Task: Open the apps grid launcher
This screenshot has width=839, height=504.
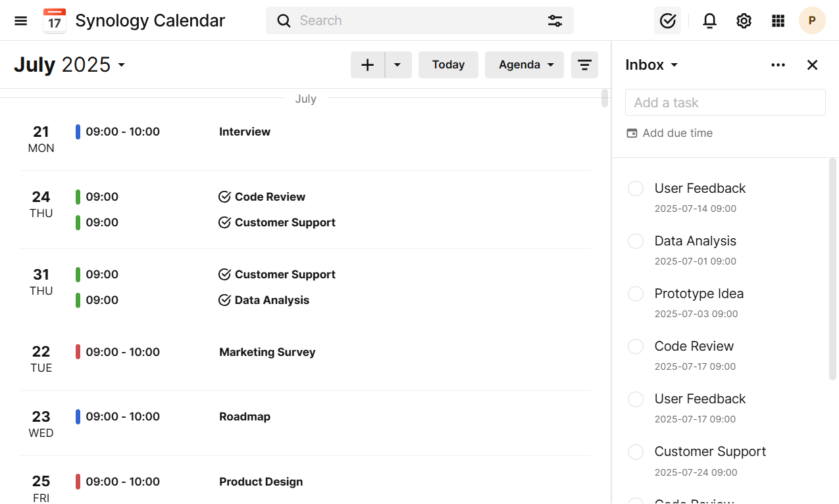Action: coord(778,21)
